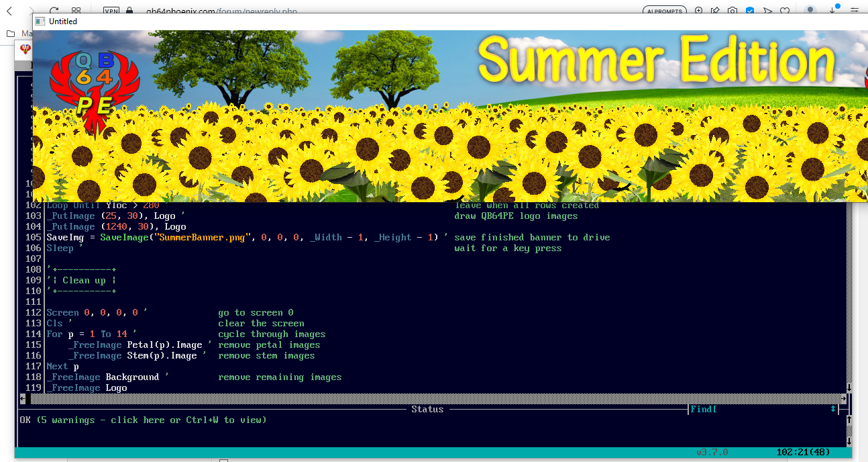Click the profile avatar icon in browser

810,10
